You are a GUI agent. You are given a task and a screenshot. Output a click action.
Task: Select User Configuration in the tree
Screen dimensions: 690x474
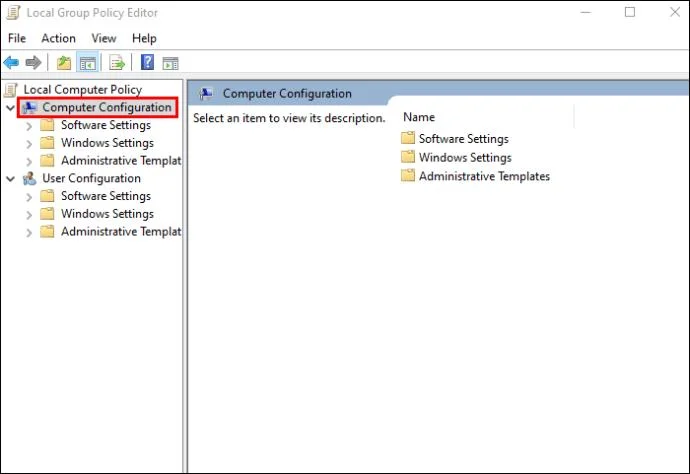pos(92,178)
